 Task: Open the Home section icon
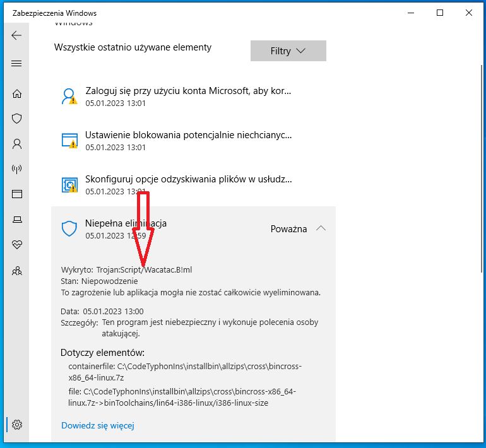17,93
